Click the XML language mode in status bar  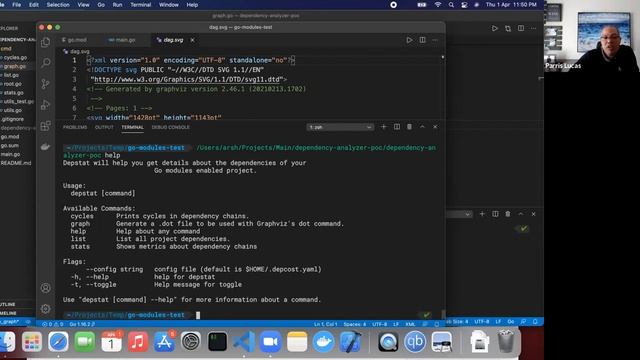click(x=411, y=324)
